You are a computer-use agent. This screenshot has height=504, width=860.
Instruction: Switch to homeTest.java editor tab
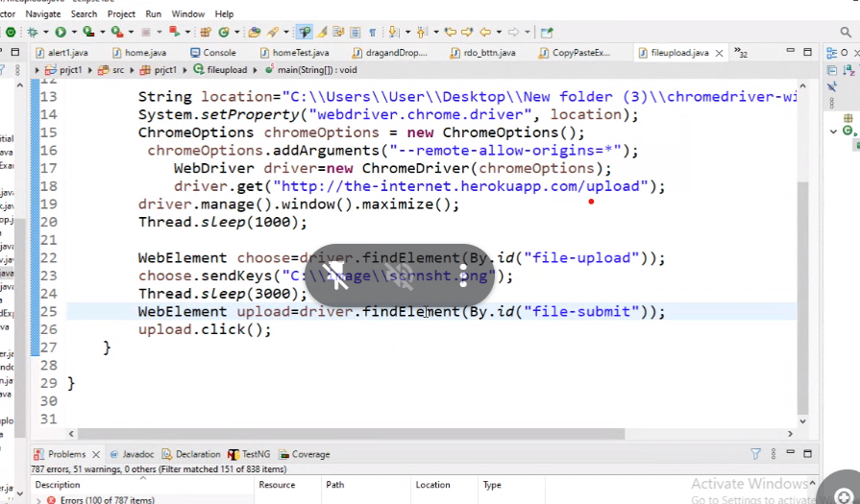(295, 53)
